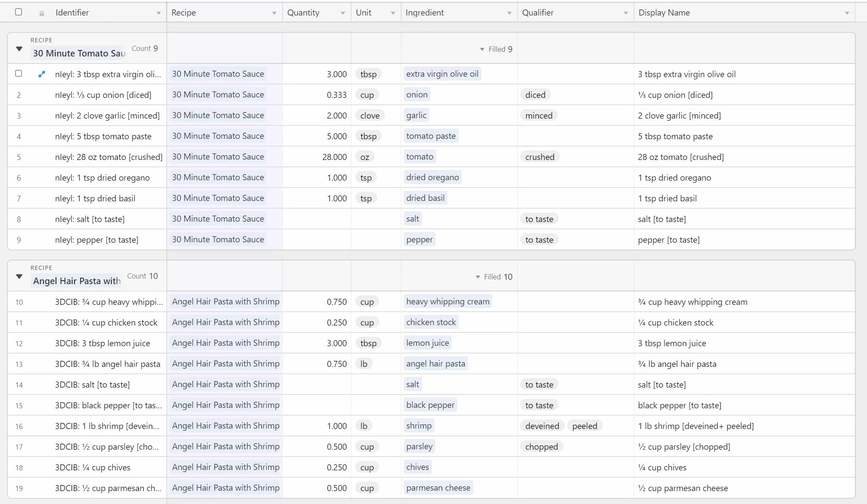867x504 pixels.
Task: Open the Quantity column header menu arrow
Action: pos(343,13)
